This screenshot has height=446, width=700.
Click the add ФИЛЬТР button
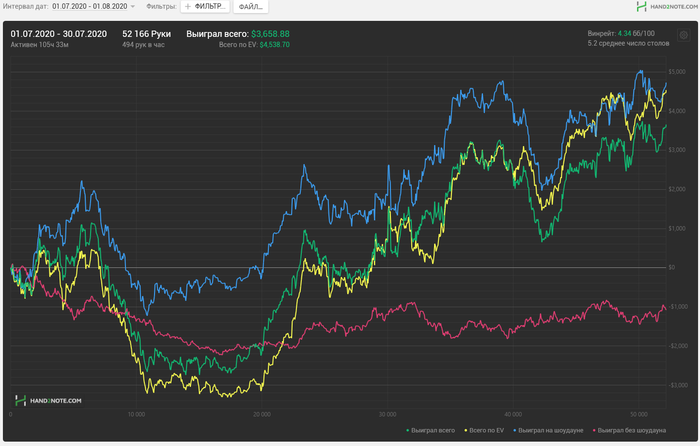point(205,7)
